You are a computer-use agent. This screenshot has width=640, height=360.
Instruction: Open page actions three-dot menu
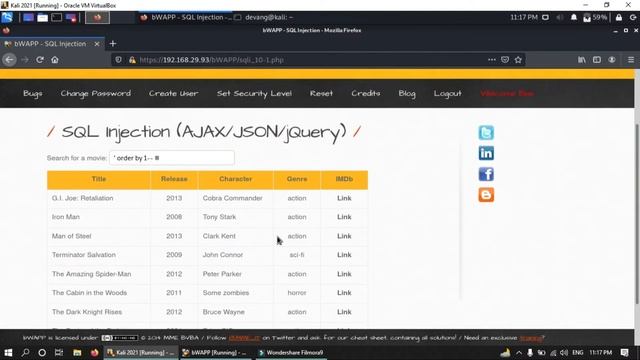(x=492, y=60)
